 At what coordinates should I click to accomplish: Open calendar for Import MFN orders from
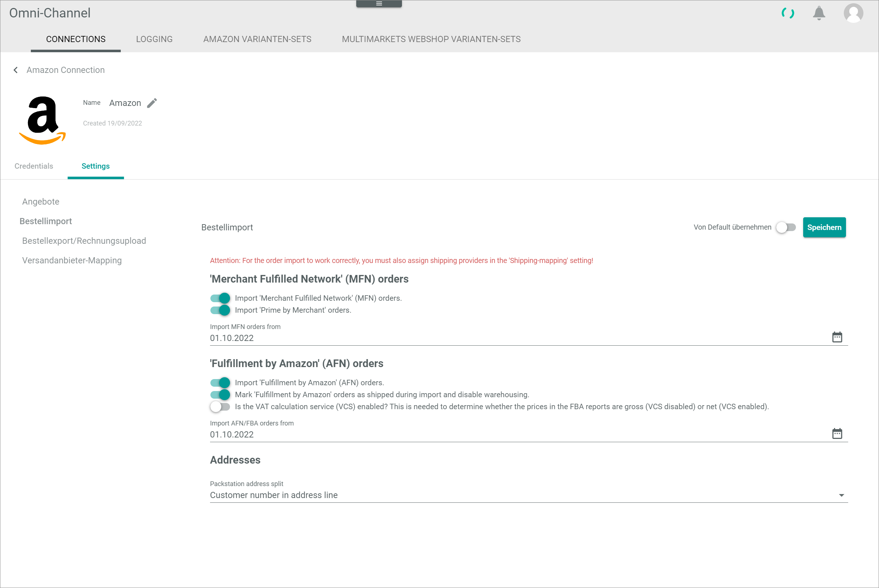click(x=837, y=337)
